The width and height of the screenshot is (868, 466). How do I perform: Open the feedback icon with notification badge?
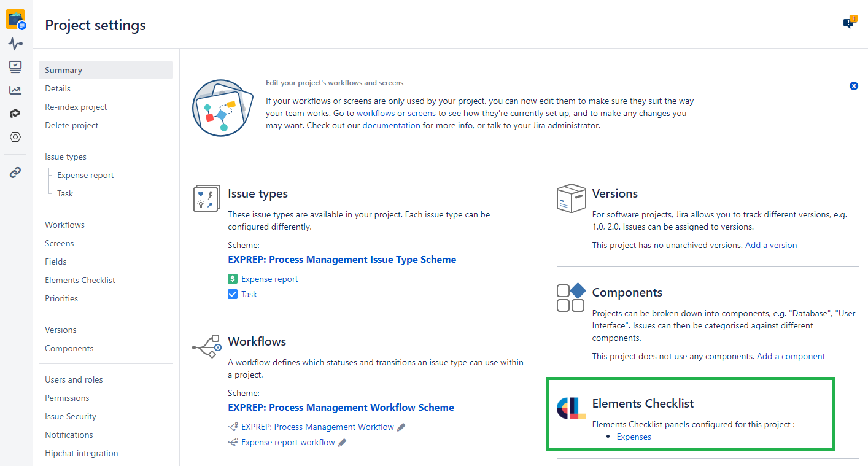point(849,23)
